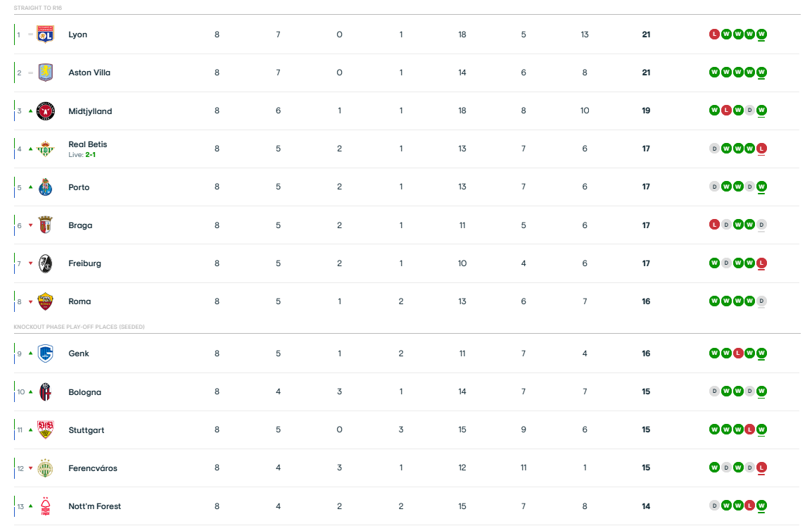
Task: Click the Real Betis club crest
Action: point(45,149)
